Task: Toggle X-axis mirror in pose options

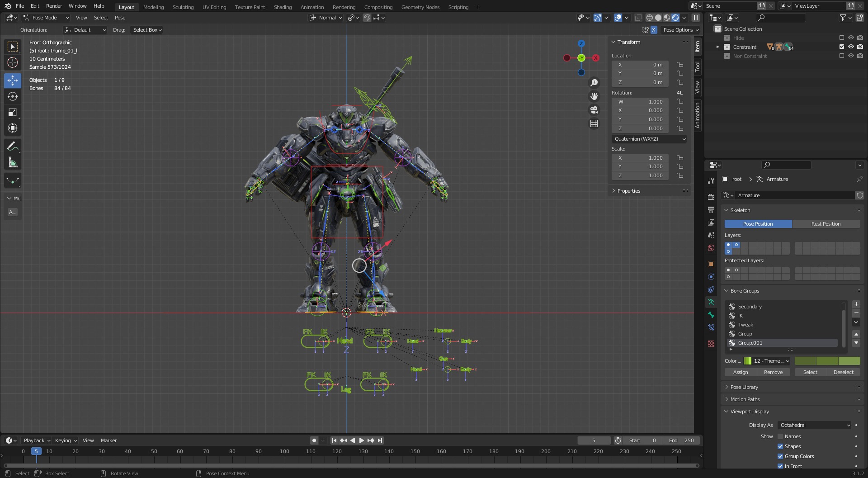Action: 654,30
